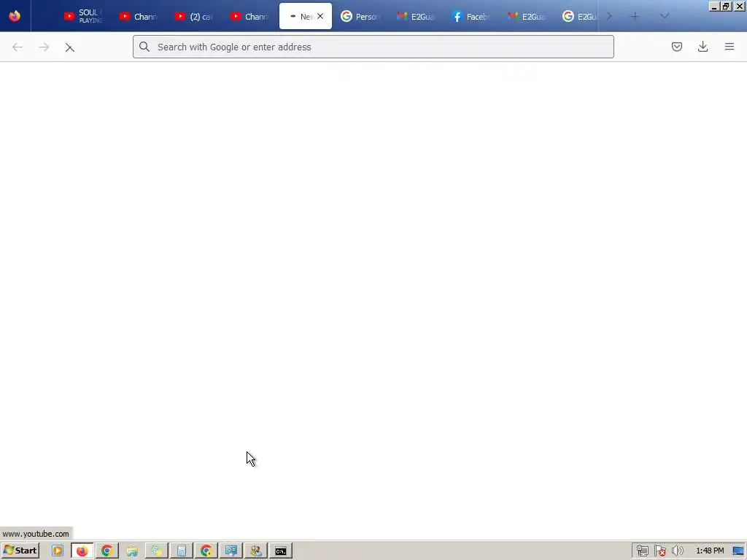Open the file-copy folder taskbar button
Screen dimensions: 747x560
(157, 551)
